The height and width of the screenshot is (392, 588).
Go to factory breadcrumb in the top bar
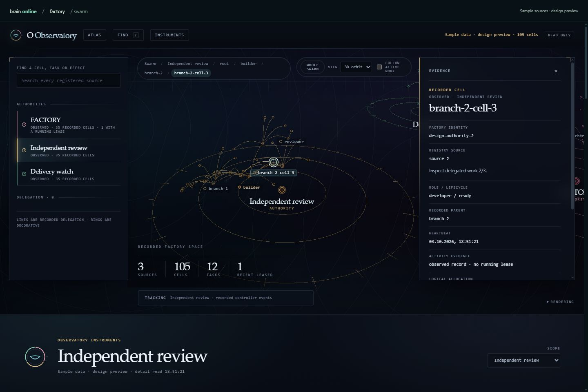[x=57, y=11]
